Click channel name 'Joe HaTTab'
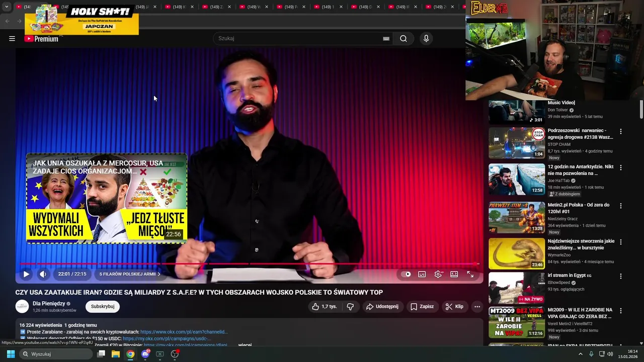644x362 pixels. click(x=558, y=180)
